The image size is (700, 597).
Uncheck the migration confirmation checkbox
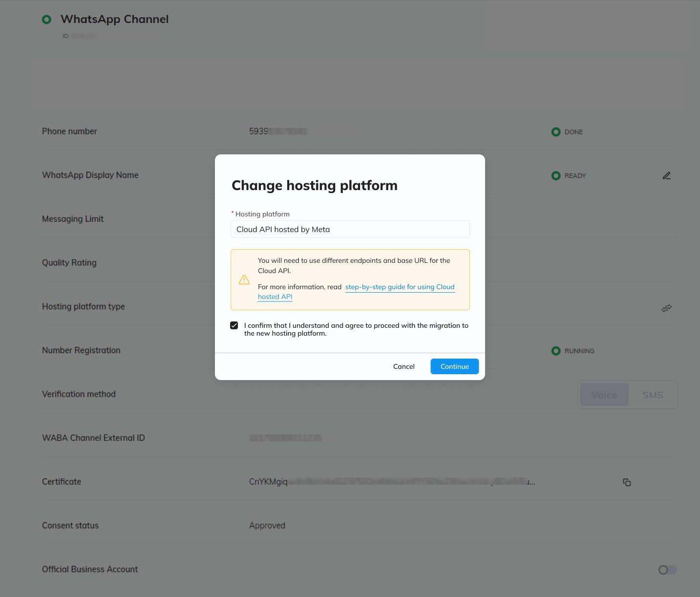tap(234, 325)
